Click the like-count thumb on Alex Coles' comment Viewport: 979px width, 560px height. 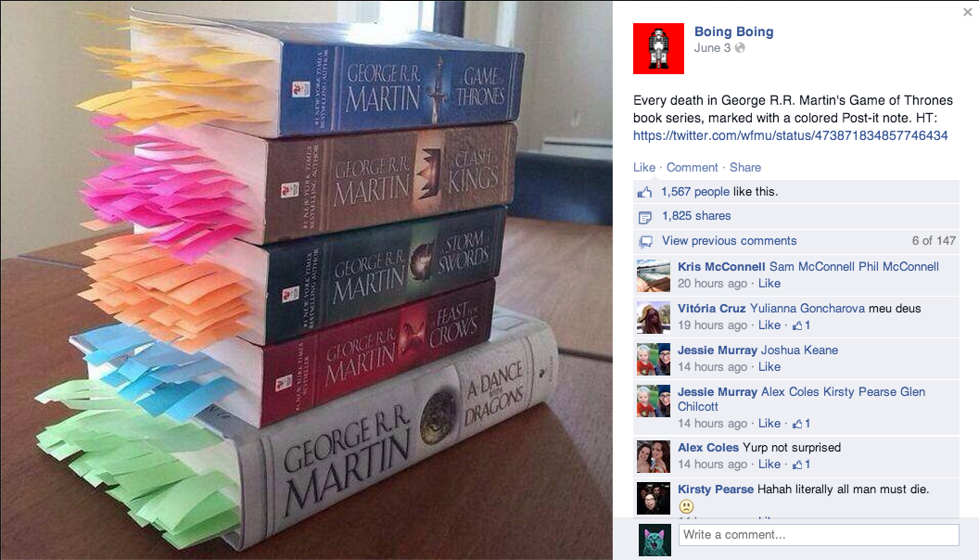[797, 465]
